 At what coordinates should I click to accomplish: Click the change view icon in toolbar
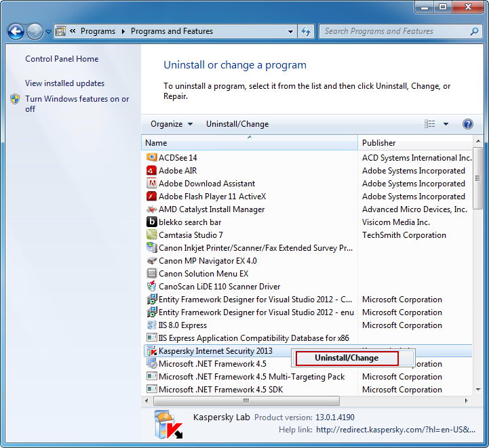click(430, 124)
